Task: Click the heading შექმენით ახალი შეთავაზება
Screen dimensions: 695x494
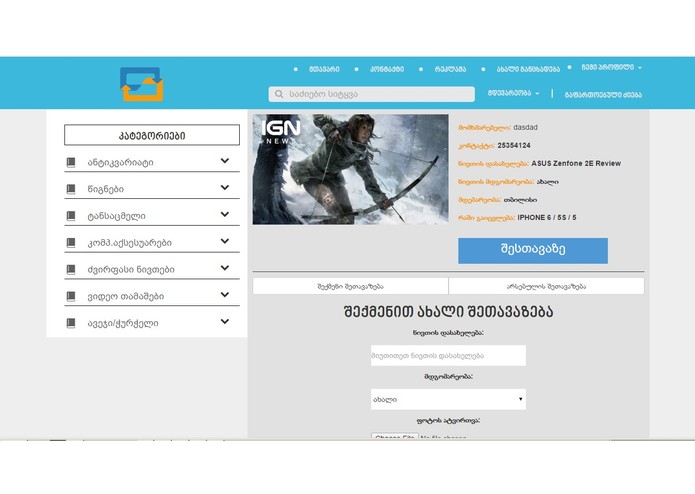Action: pos(448,312)
